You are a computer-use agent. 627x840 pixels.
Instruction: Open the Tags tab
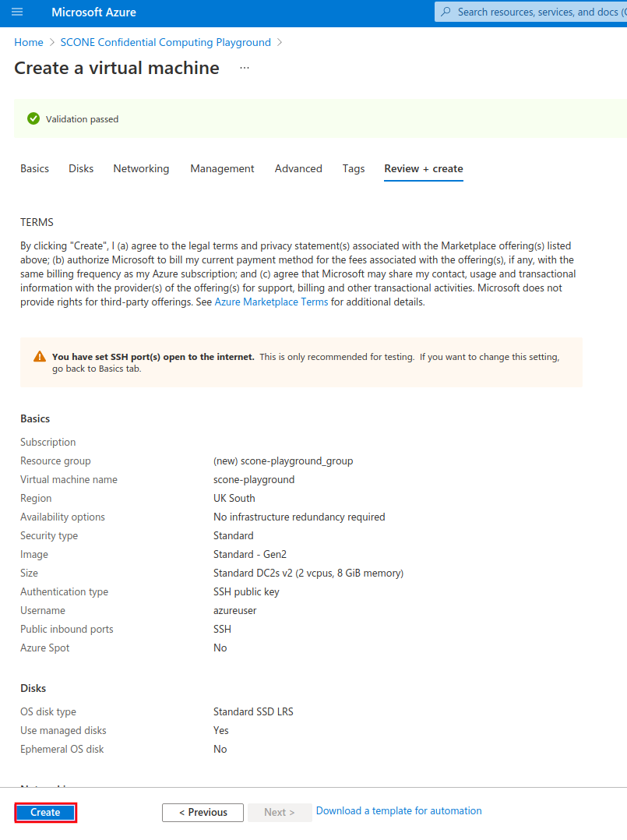tap(354, 168)
